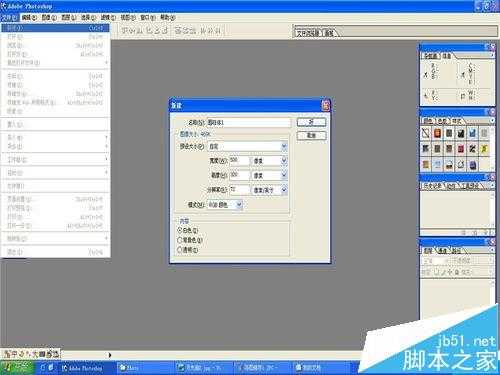Viewport: 500px width, 375px height.
Task: Select the 透明 transparent radio button
Action: (180, 249)
